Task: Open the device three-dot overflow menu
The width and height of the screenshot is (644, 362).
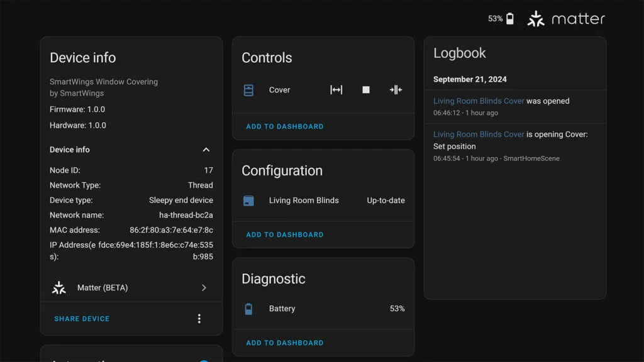Action: [199, 319]
